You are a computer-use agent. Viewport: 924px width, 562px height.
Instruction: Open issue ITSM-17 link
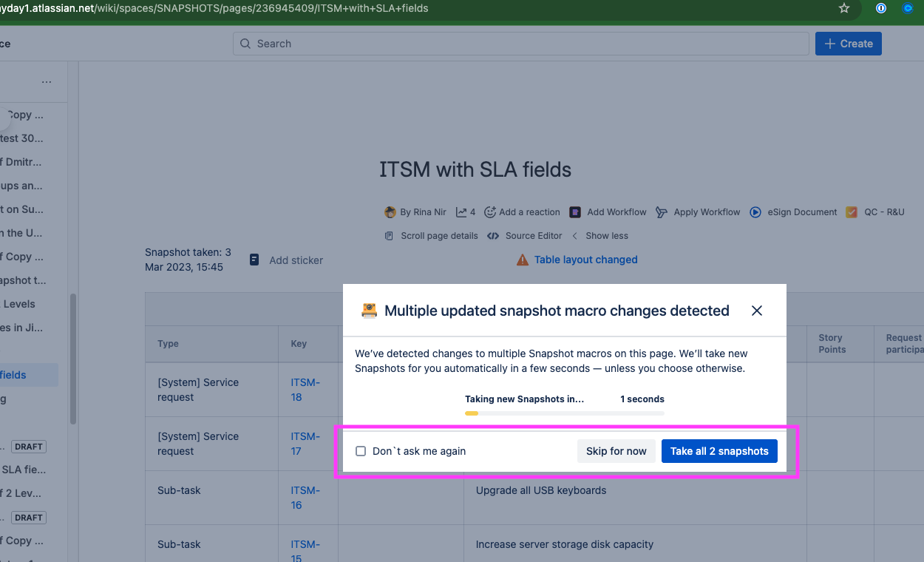tap(305, 444)
